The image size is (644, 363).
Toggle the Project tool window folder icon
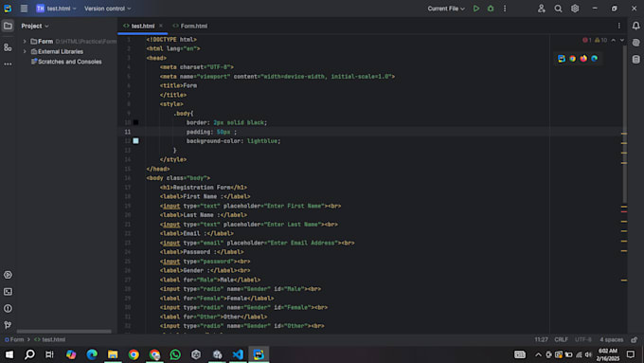click(x=8, y=26)
